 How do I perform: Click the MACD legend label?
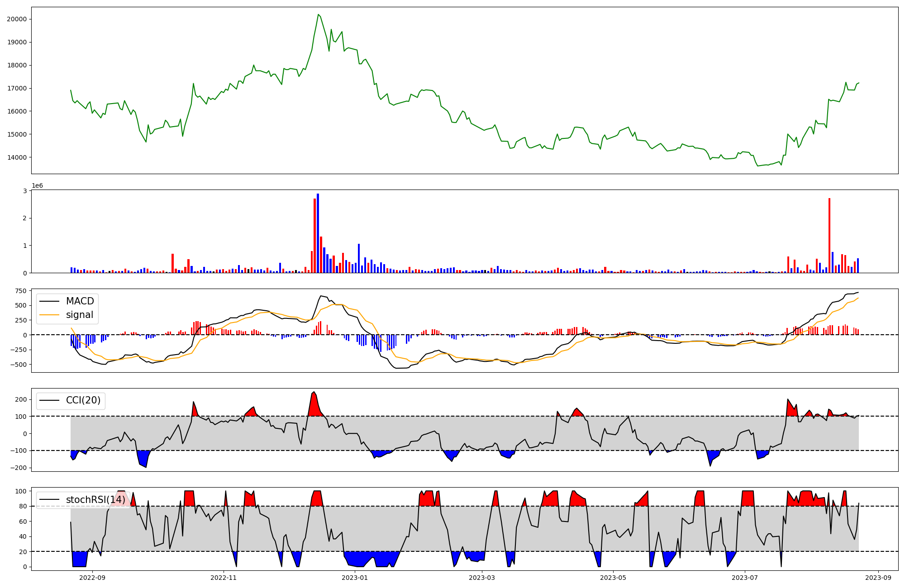point(80,301)
